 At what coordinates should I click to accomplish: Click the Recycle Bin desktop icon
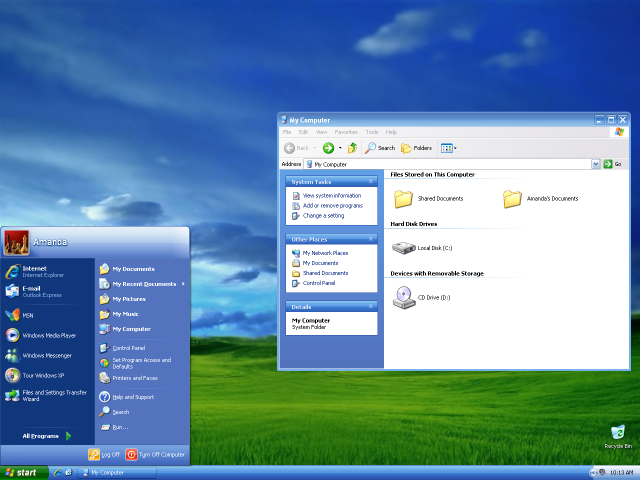[x=618, y=436]
